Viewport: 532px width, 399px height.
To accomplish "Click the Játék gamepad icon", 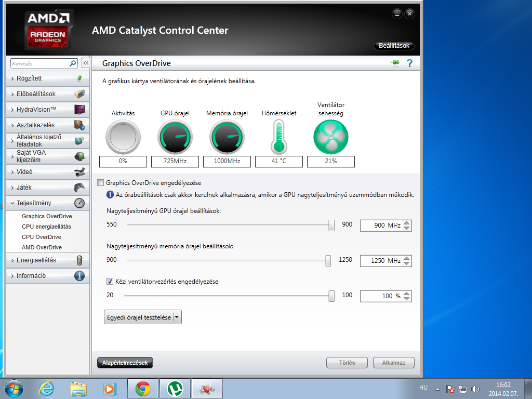I will click(x=79, y=188).
